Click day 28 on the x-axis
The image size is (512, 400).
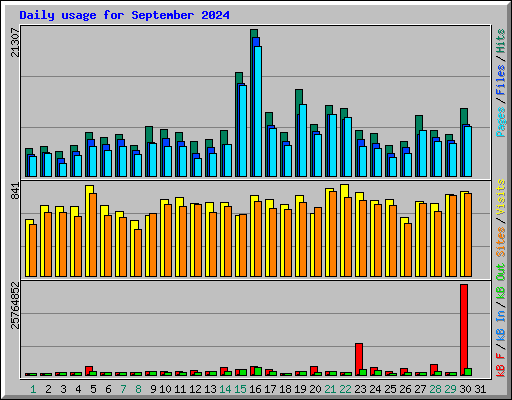435,389
